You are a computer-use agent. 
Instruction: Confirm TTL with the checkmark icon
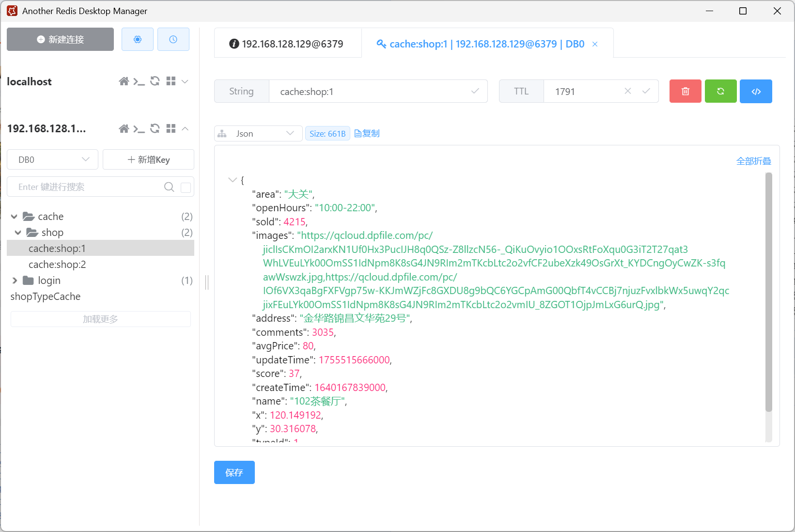click(646, 91)
